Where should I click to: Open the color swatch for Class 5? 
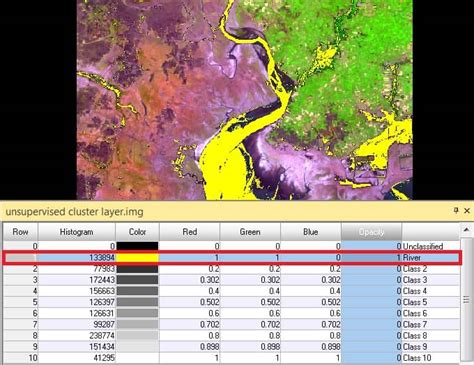[137, 302]
